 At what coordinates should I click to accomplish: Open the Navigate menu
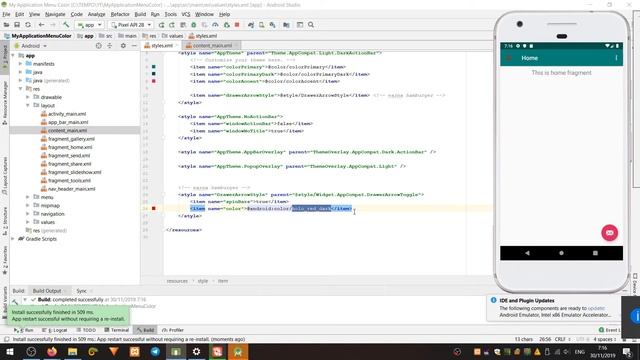tap(55, 14)
